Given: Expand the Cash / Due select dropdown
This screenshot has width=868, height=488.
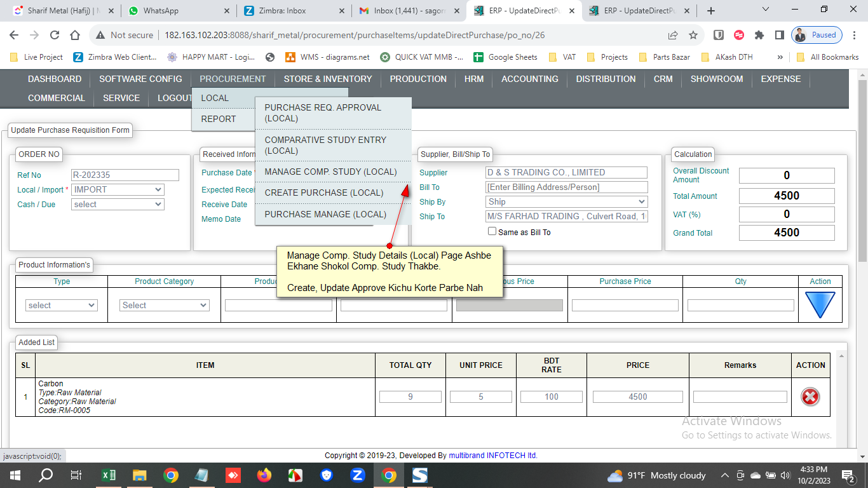Looking at the screenshot, I should 118,205.
